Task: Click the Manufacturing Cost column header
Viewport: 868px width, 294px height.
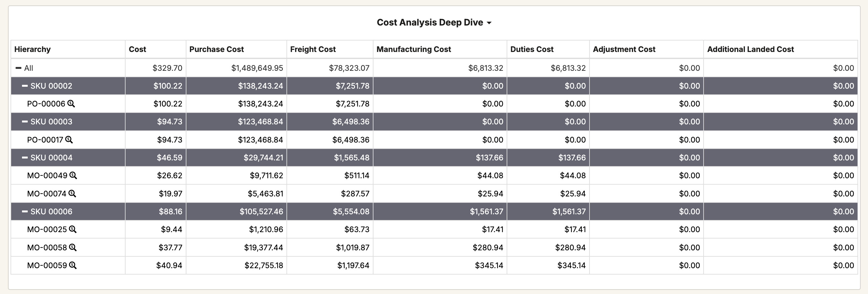Action: point(413,49)
